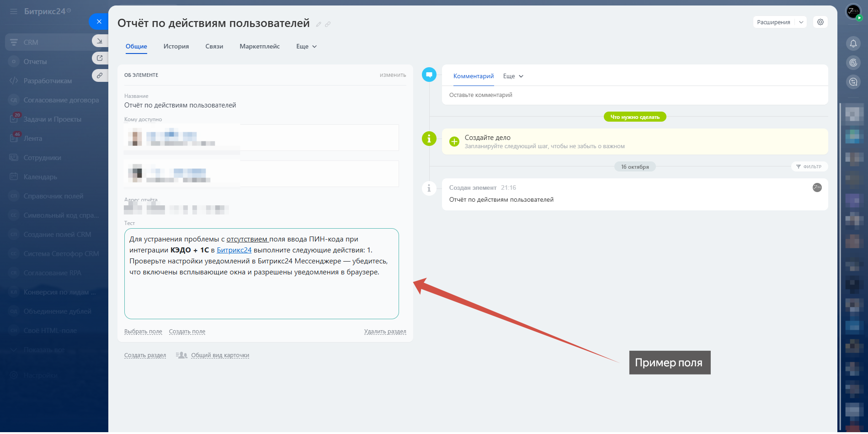This screenshot has height=434, width=868.
Task: Click the Создать раздел link
Action: 145,355
